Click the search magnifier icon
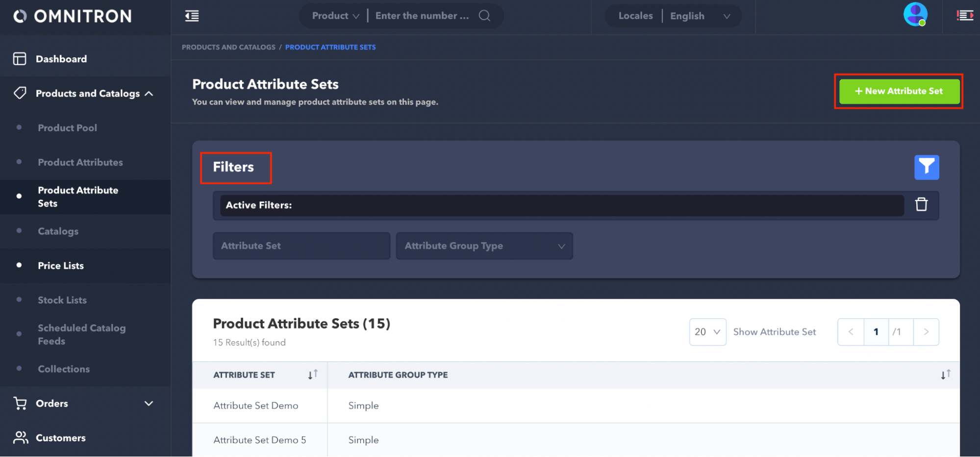 coord(484,16)
